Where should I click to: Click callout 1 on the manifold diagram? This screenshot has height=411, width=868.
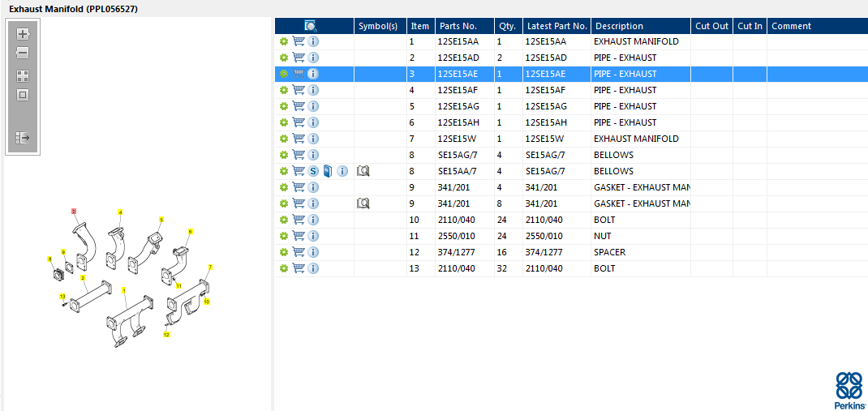pos(124,289)
